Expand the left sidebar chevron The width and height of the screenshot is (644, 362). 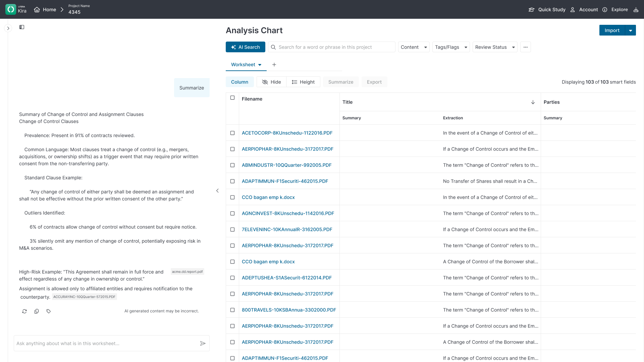[x=8, y=28]
